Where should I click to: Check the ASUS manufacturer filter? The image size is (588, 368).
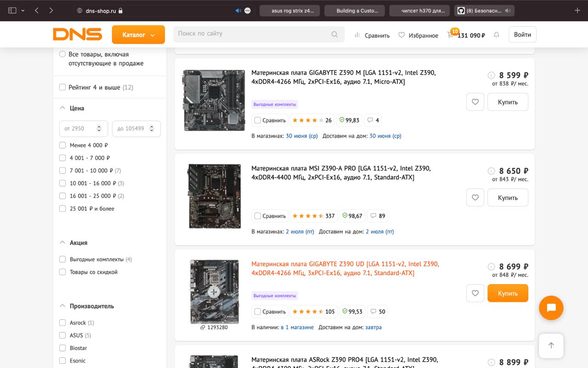[62, 335]
